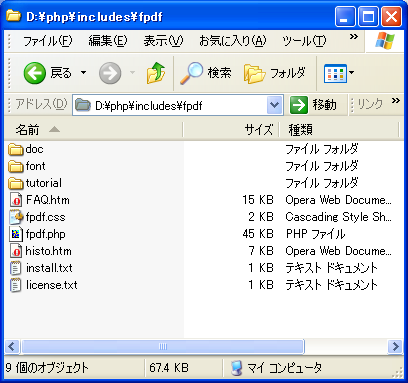Click the 15 KB size value
408x383 pixels.
pos(258,200)
